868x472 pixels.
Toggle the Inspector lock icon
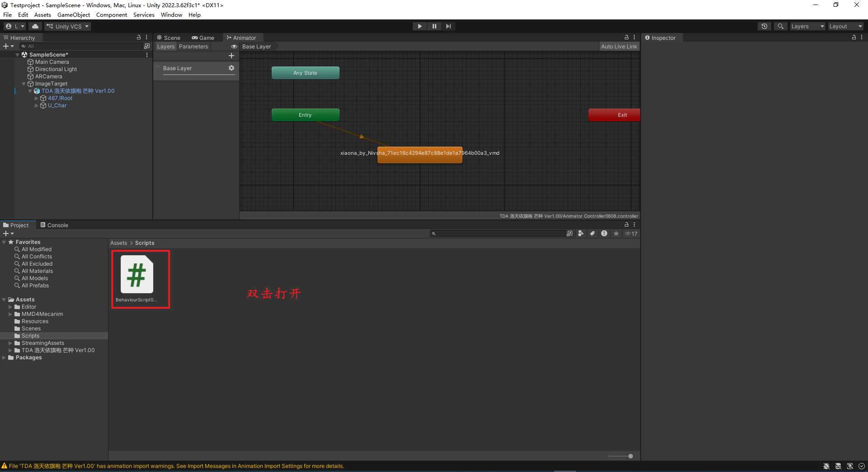854,38
